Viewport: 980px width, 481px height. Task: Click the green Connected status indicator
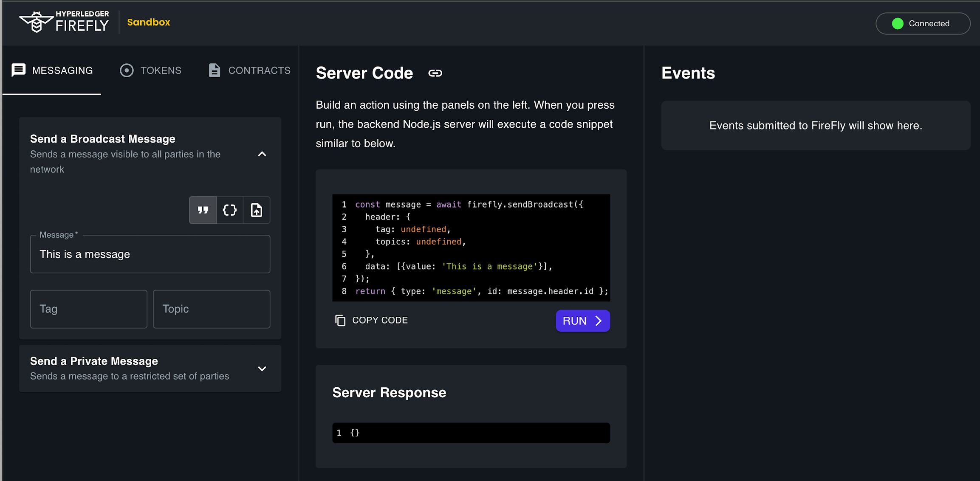[898, 23]
